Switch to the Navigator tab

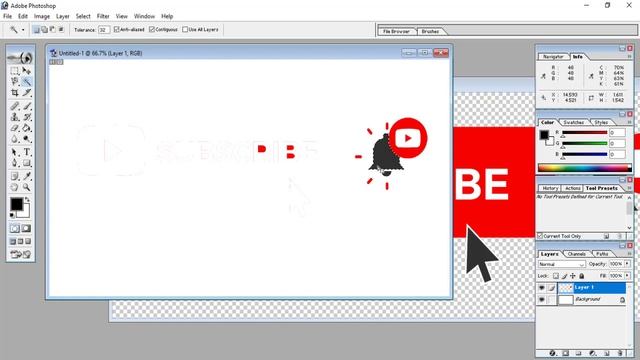pos(553,57)
